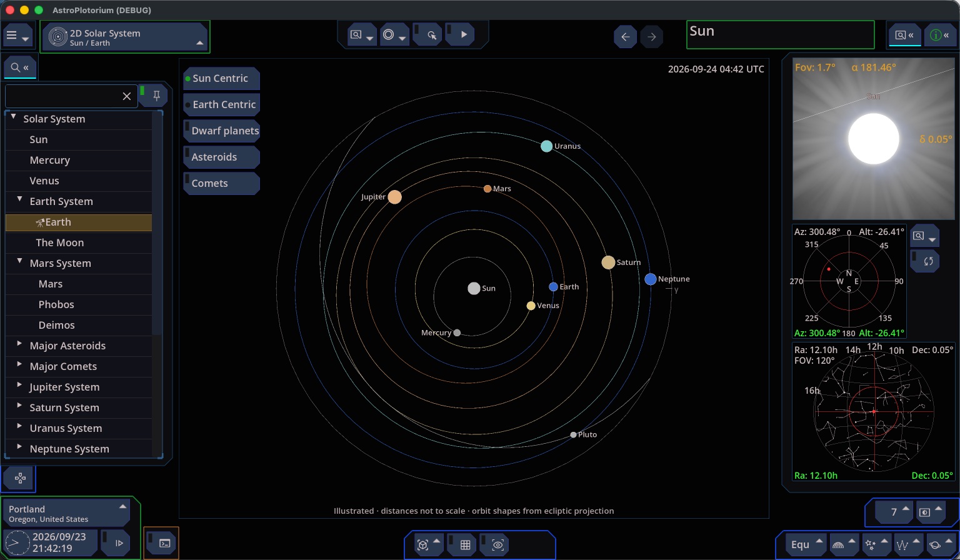Image resolution: width=960 pixels, height=560 pixels.
Task: Click the Sun telescope preview image
Action: (x=873, y=139)
